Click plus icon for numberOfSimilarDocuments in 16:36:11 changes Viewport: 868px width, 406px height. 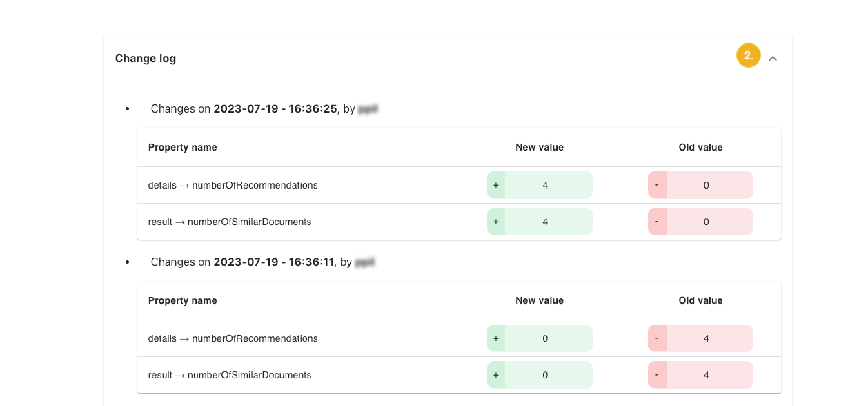[496, 375]
